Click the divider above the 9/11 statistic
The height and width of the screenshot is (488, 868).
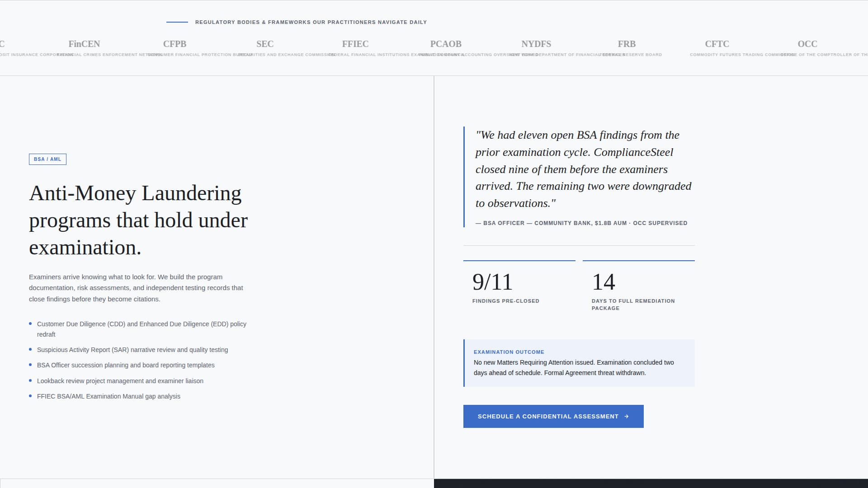[519, 261]
